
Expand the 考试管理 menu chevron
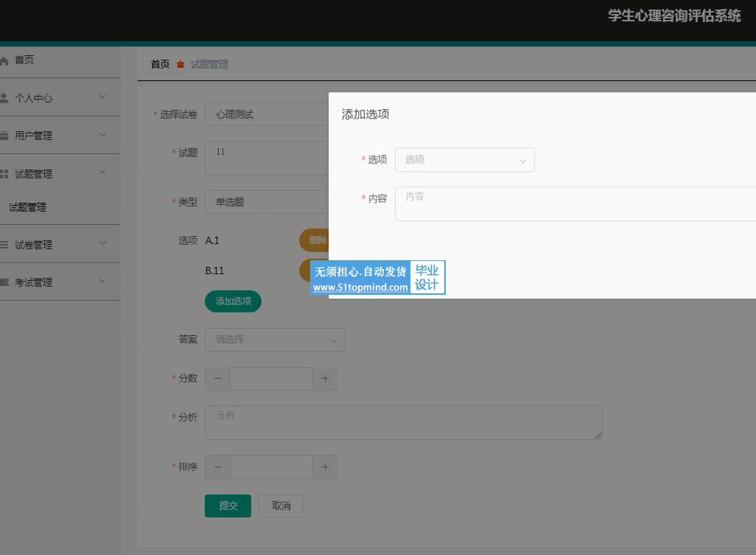click(102, 281)
